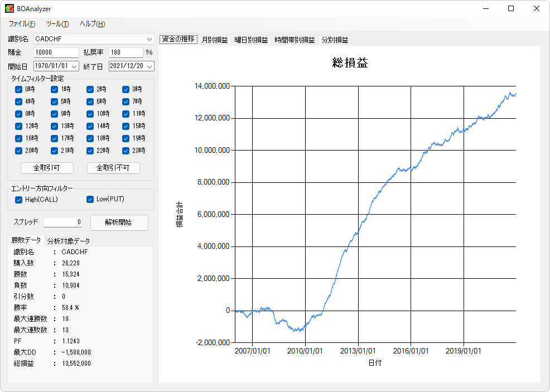Click the BOAnalyzer app icon in title bar
The image size is (550, 392).
click(x=9, y=8)
